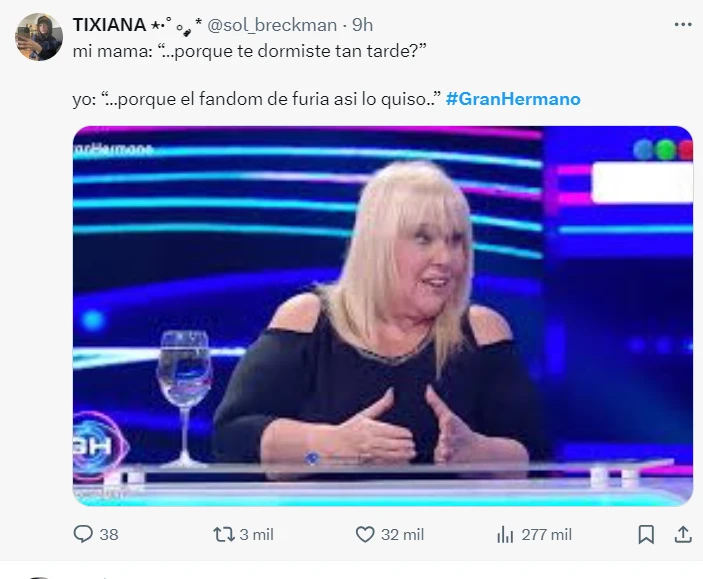Bookmark this tweet

646,535
